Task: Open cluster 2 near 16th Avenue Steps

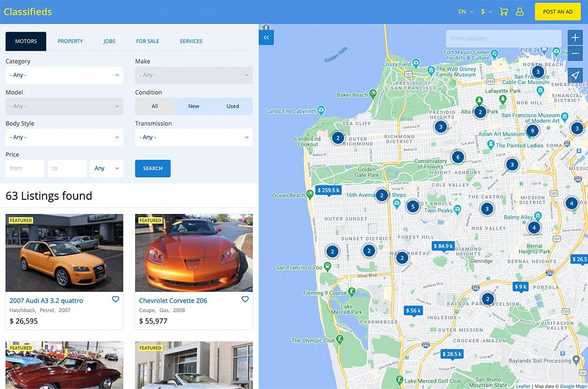Action: click(382, 195)
